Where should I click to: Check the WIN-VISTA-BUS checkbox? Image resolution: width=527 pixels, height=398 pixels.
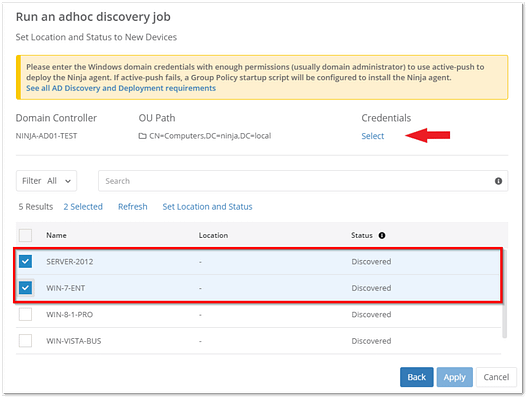pyautogui.click(x=26, y=341)
